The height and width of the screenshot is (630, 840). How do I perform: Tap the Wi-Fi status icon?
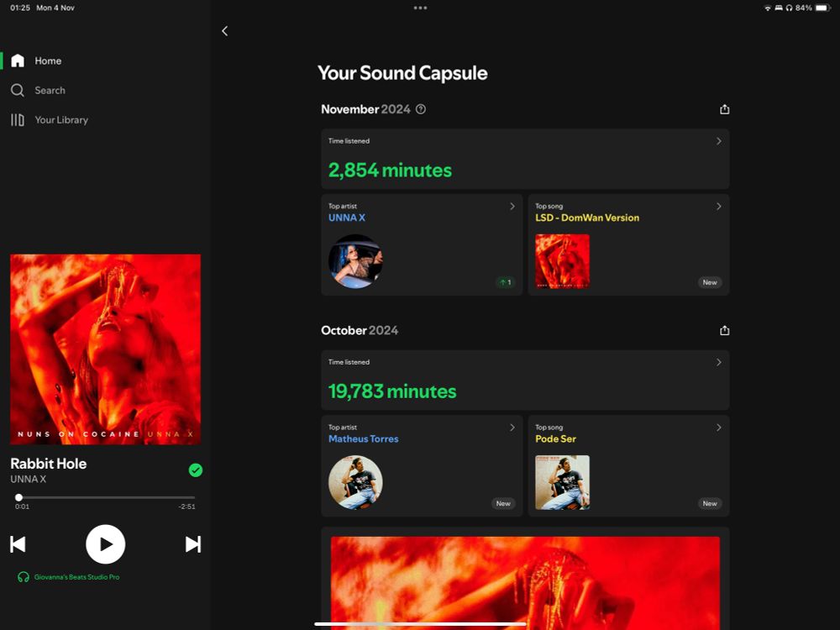(x=767, y=8)
